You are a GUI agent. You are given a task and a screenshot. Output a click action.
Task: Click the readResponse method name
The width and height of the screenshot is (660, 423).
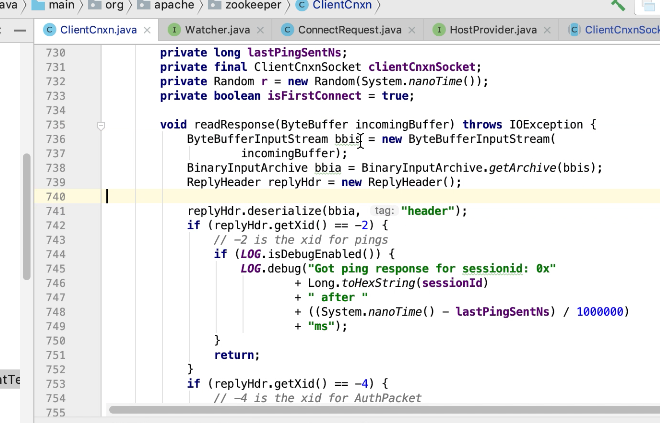234,125
